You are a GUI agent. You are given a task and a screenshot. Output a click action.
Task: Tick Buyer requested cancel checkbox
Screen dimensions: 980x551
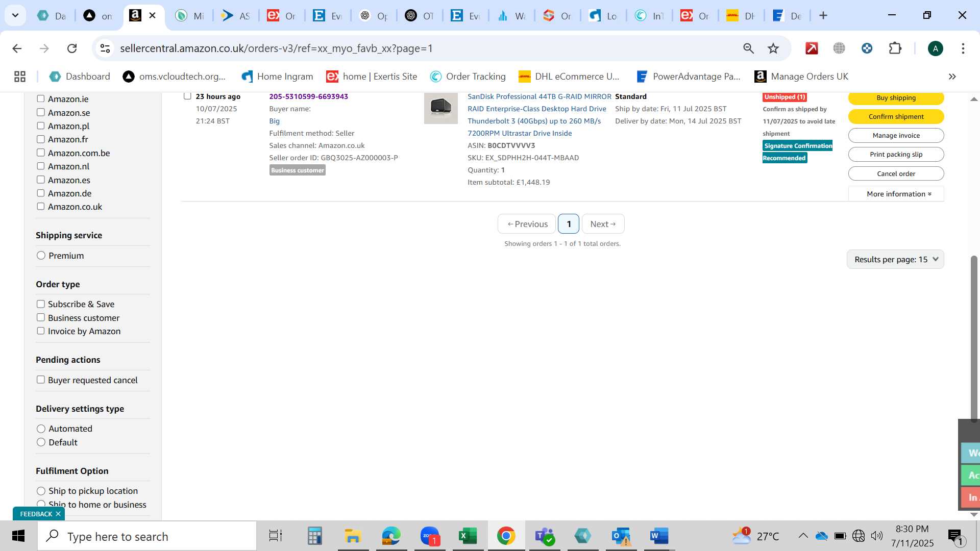(x=41, y=380)
